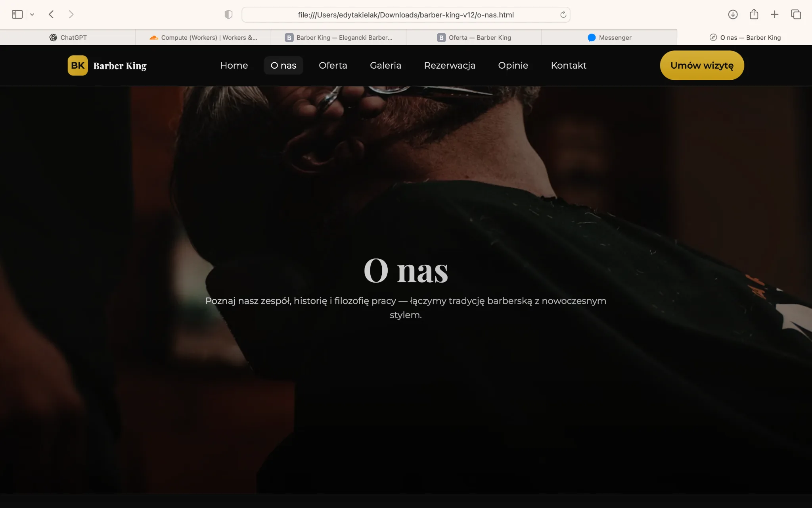Screen dimensions: 812x508
Task: Open the Kontakt navigation link
Action: pos(569,65)
